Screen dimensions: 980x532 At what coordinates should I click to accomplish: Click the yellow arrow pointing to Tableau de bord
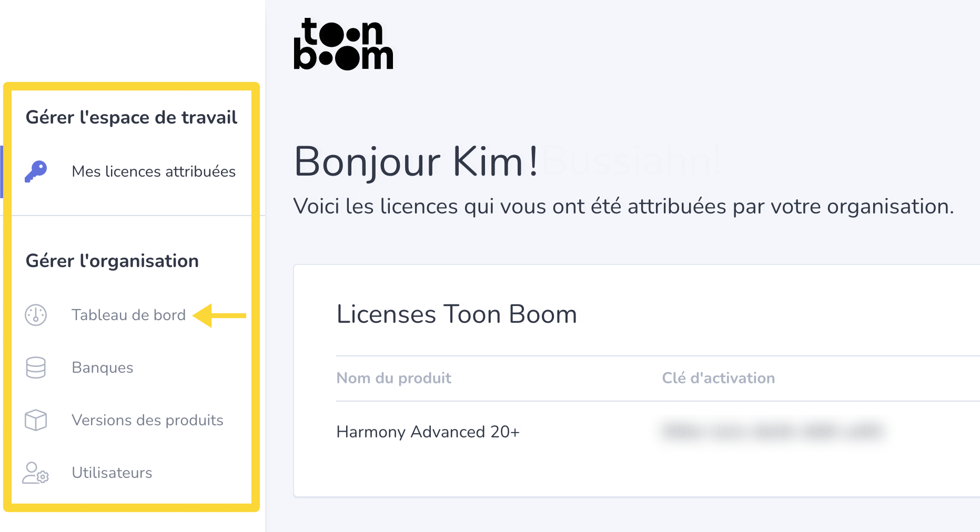coord(219,315)
